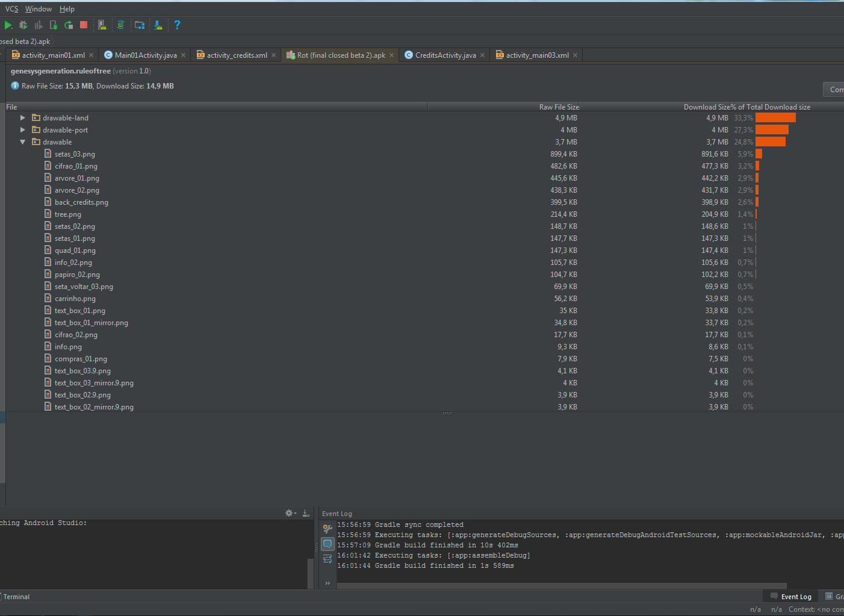This screenshot has width=844, height=616.
Task: Attach debugger to Android process icon
Action: click(54, 25)
